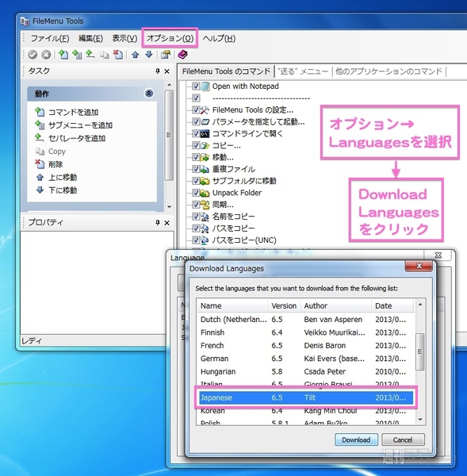Open the 表示(V) menu

(124, 38)
